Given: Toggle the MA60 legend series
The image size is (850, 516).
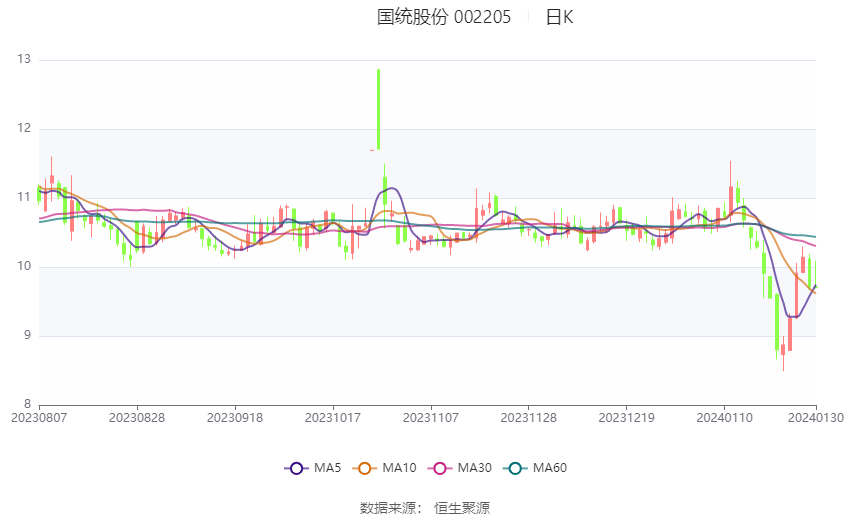Looking at the screenshot, I should [535, 468].
